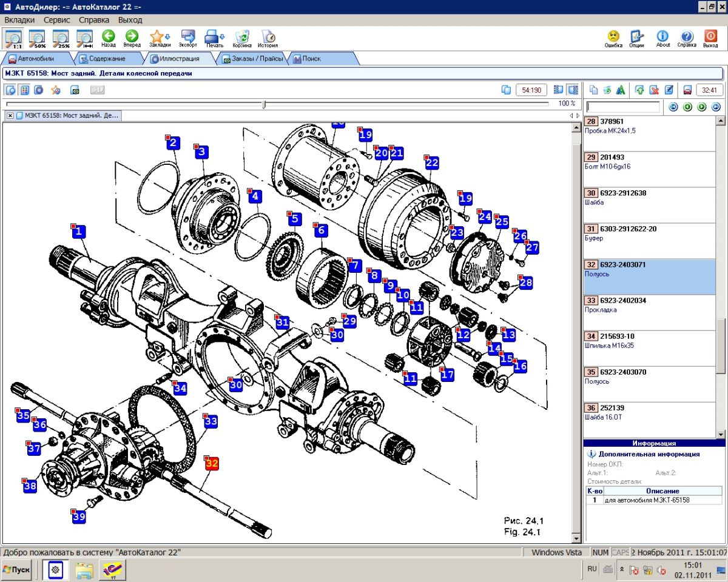This screenshot has height=582, width=728.
Task: Go back with the Назад button
Action: [109, 38]
